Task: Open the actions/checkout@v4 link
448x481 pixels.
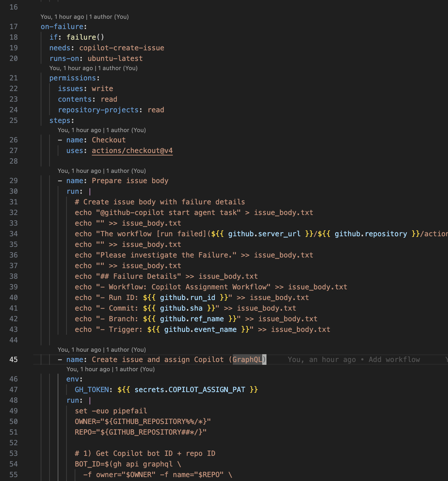Action: (132, 151)
